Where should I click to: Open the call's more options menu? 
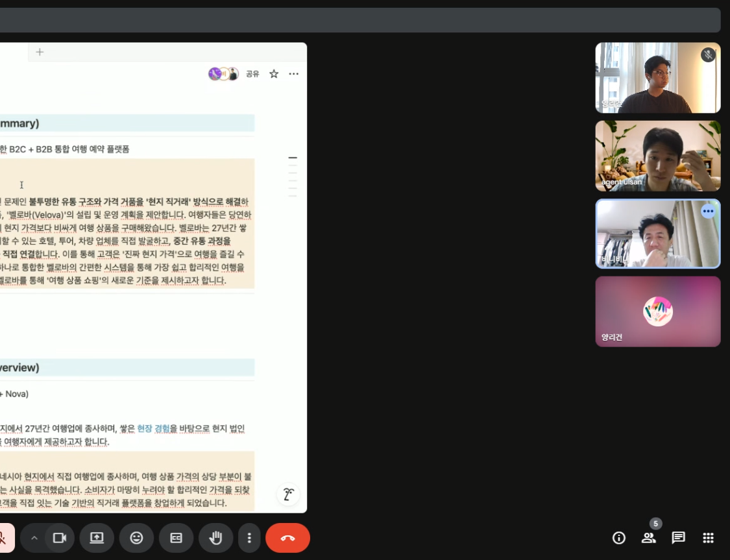pyautogui.click(x=249, y=538)
